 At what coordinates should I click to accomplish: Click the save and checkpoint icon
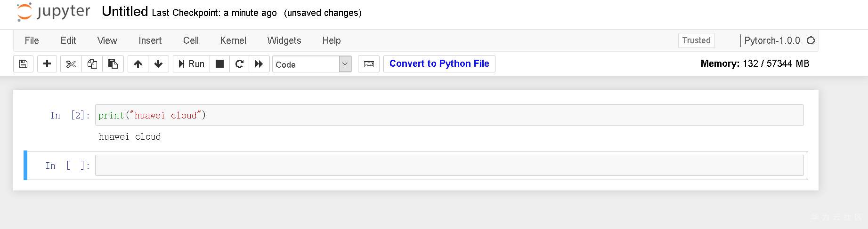(x=23, y=64)
